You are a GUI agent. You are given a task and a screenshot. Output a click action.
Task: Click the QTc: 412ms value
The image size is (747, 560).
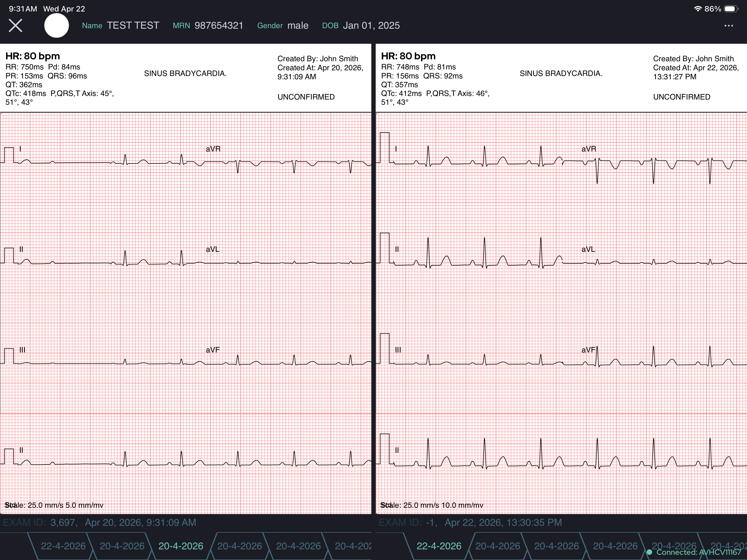[401, 94]
